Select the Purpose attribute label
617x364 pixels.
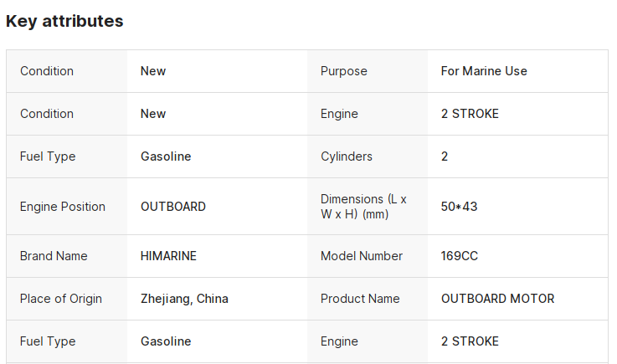coord(343,71)
